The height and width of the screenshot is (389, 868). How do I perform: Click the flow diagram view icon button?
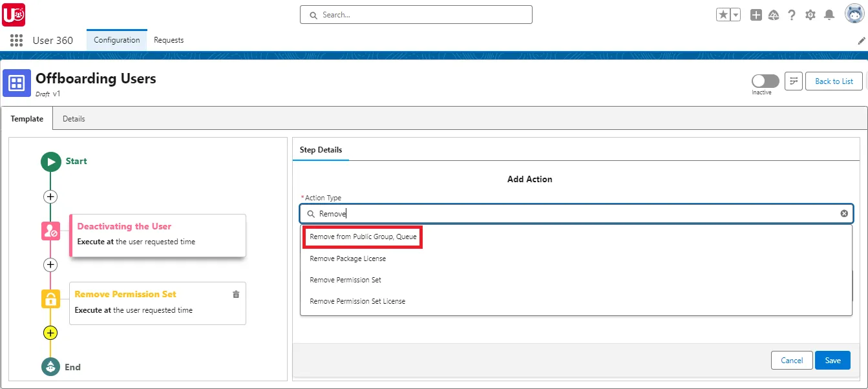tap(794, 81)
